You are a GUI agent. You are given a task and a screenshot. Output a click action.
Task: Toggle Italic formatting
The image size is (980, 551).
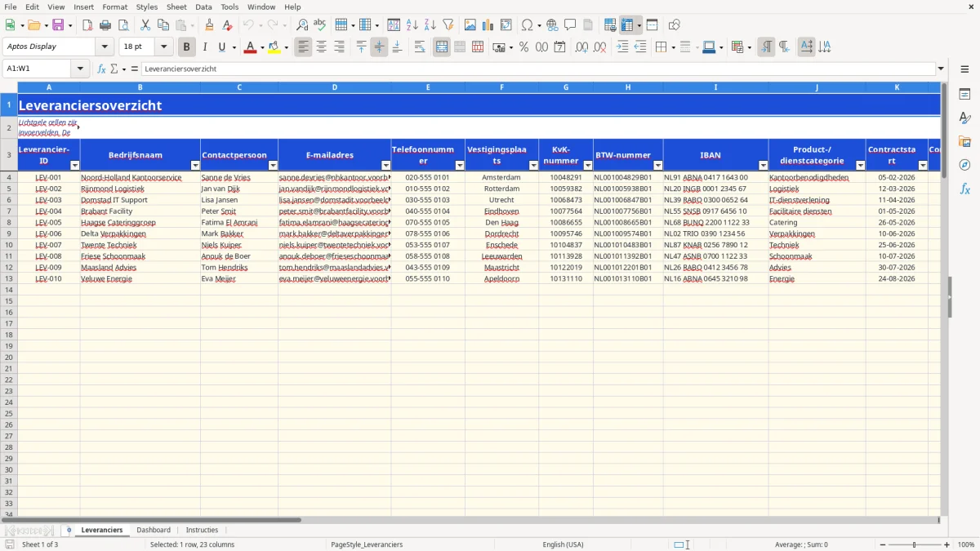click(204, 47)
